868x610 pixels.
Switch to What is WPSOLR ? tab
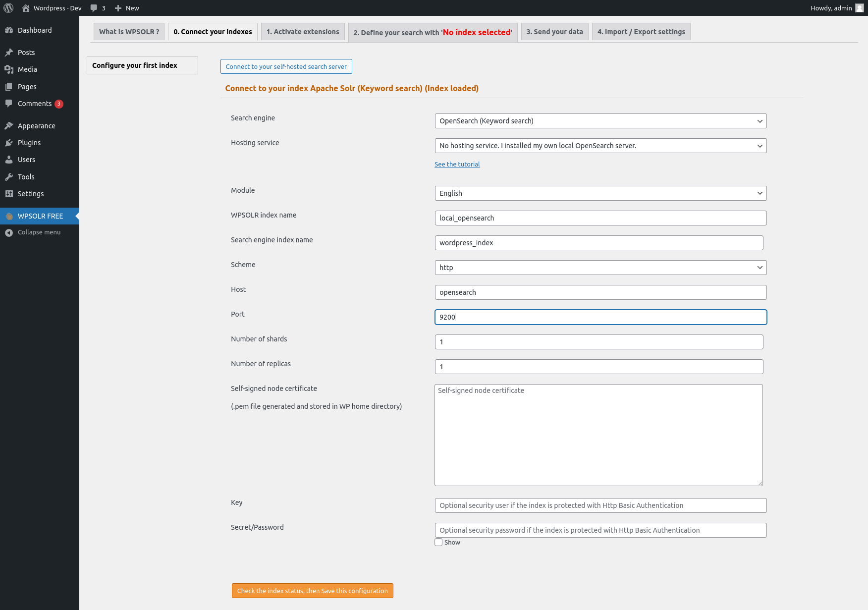pos(129,32)
